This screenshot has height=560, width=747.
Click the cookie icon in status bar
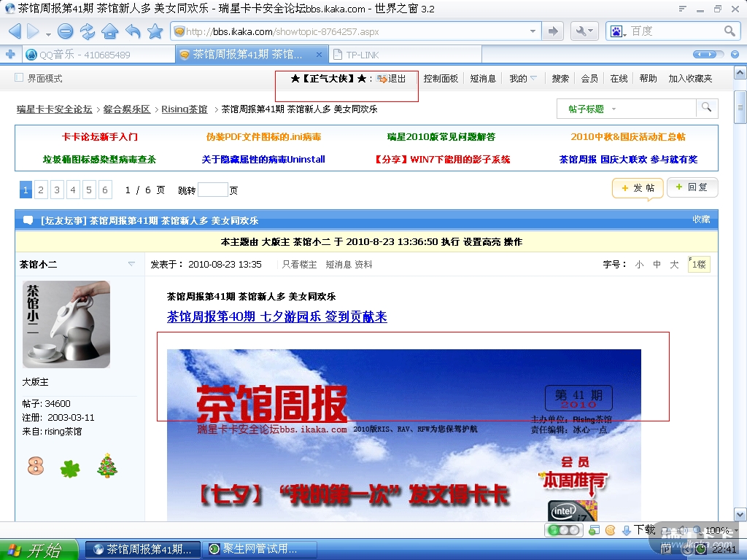pos(610,530)
